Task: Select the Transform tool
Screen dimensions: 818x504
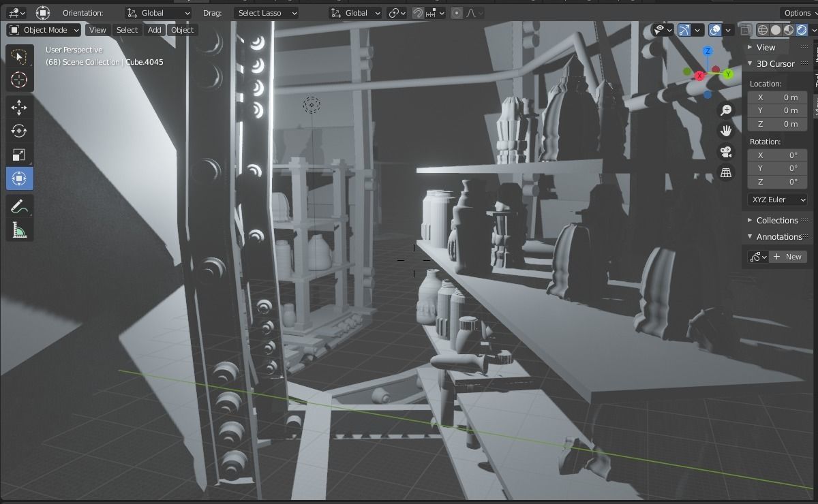Action: pyautogui.click(x=19, y=178)
